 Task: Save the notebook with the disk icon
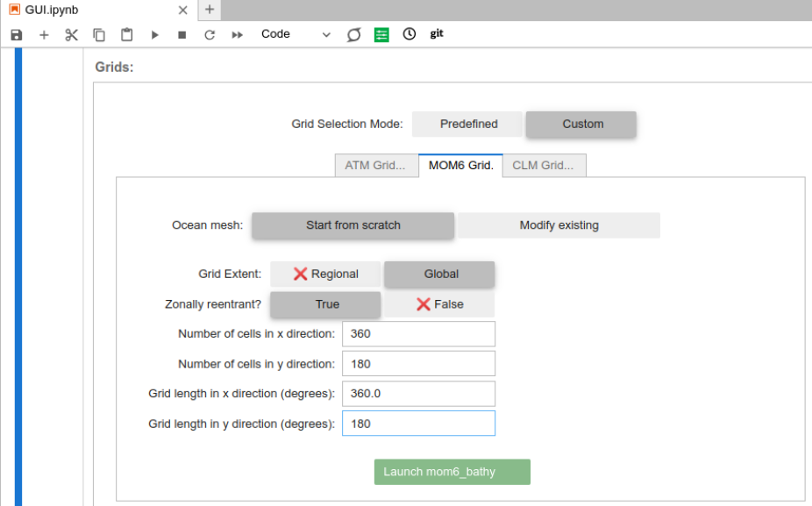click(17, 35)
